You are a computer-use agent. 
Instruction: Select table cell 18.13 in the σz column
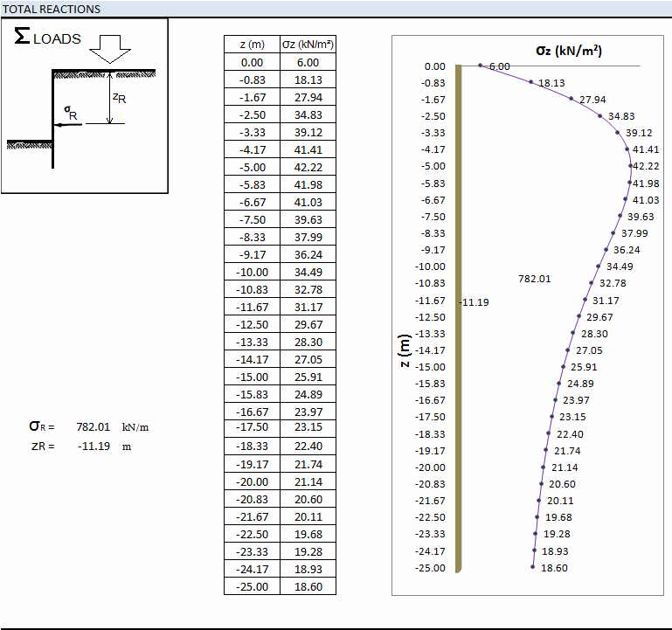pyautogui.click(x=308, y=80)
